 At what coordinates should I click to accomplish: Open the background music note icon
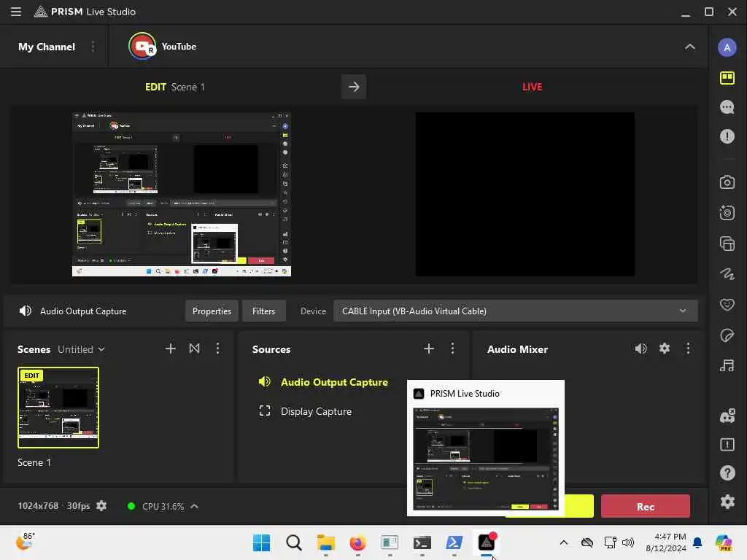point(727,366)
